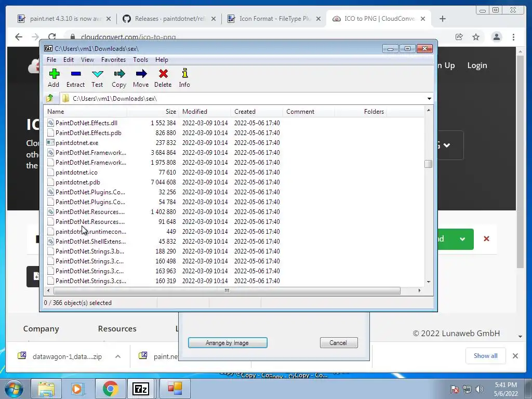The height and width of the screenshot is (399, 532).
Task: Click the Chrome share icon
Action: click(459, 37)
